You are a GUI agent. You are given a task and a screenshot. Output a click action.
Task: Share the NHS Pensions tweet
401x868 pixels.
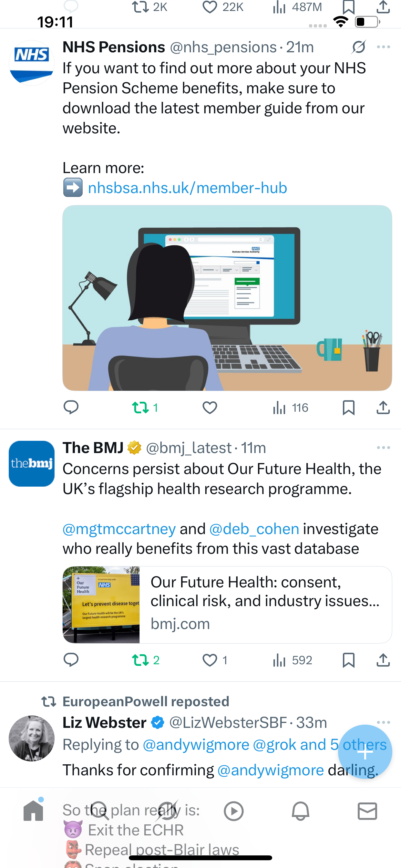point(383,408)
